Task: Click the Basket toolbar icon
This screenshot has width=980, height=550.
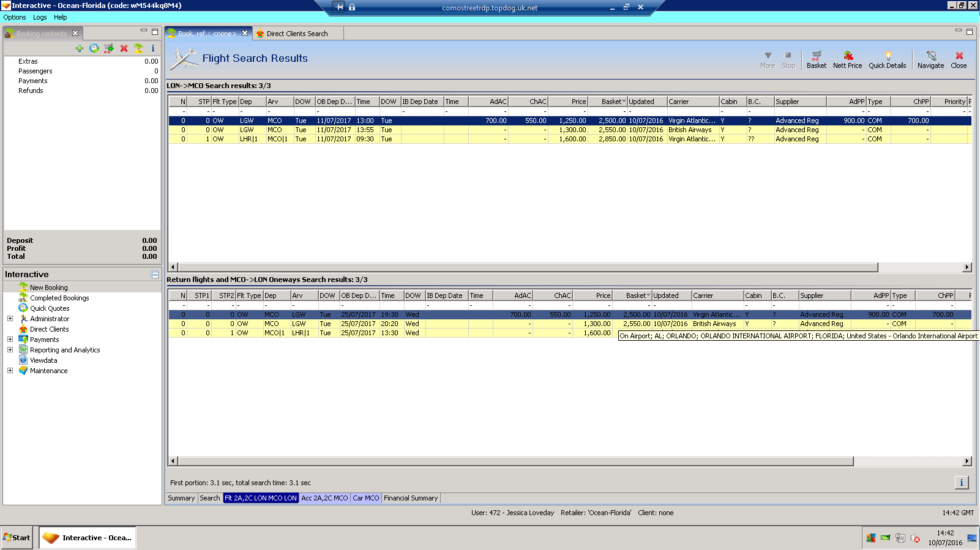Action: (816, 59)
